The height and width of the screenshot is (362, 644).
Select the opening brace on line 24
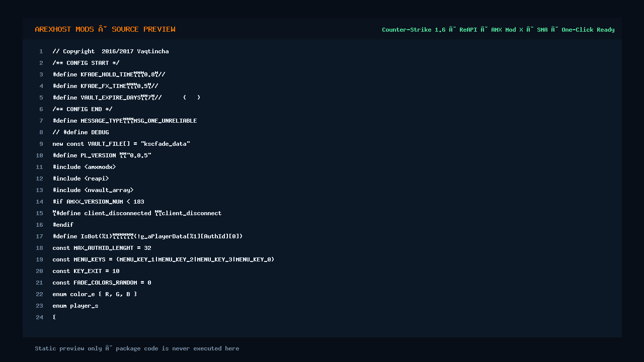pyautogui.click(x=54, y=317)
